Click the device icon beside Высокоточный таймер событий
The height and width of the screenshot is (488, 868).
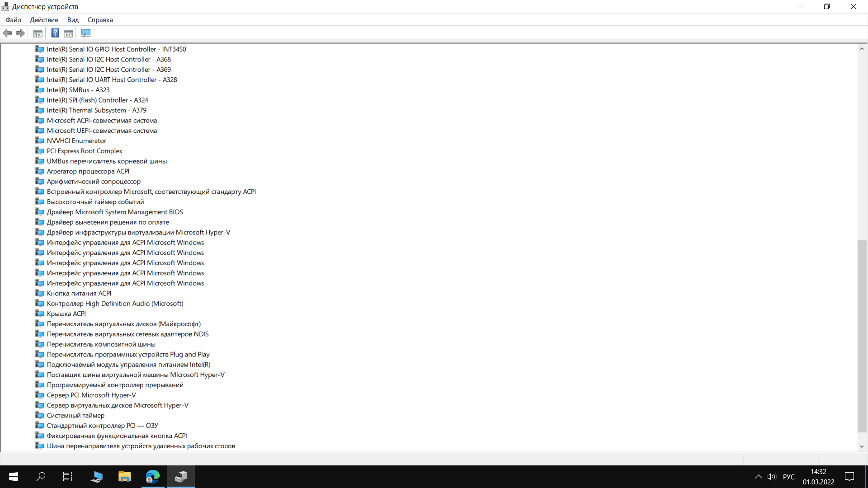coord(40,202)
